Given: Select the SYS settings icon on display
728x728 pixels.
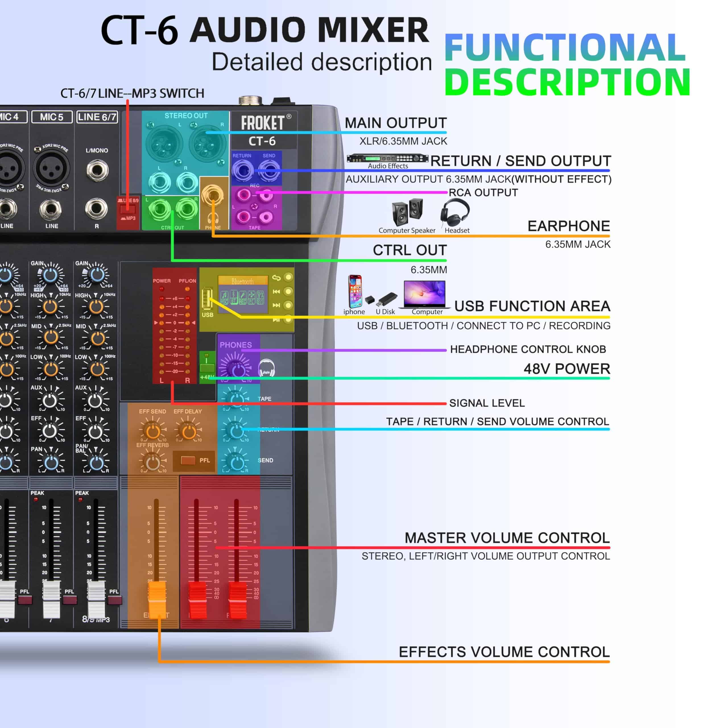Looking at the screenshot, I should click(260, 297).
